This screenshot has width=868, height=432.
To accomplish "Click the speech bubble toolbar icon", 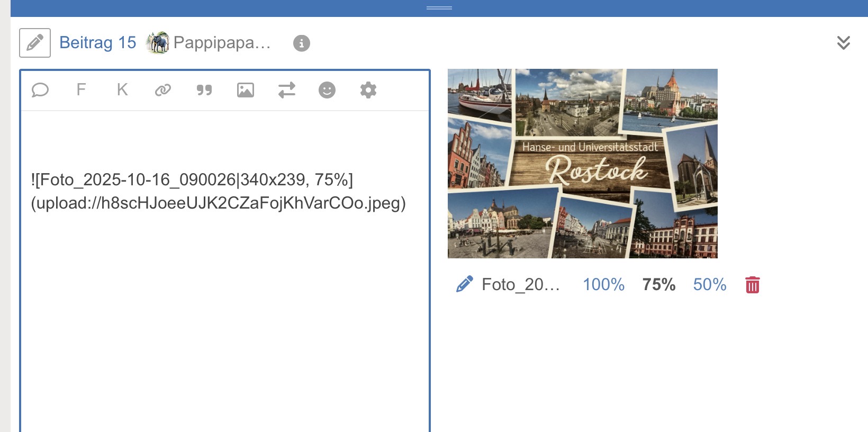I will point(40,90).
